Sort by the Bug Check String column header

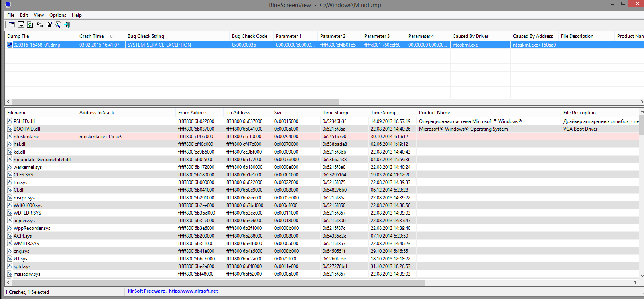[x=177, y=36]
